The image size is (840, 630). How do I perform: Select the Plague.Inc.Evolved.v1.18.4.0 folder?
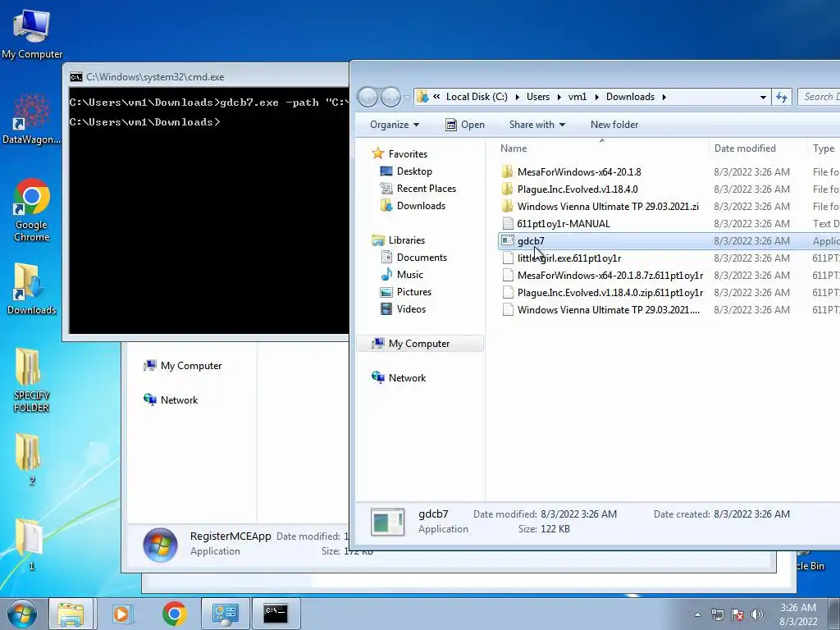pos(577,189)
